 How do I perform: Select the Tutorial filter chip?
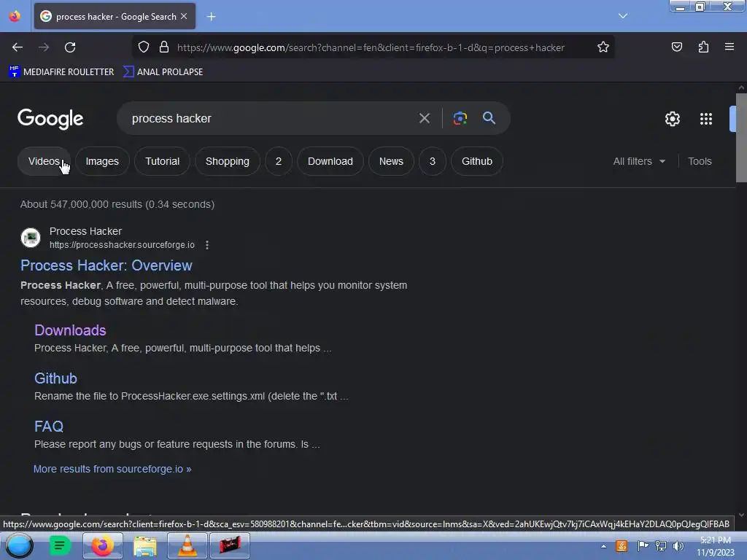pos(163,161)
